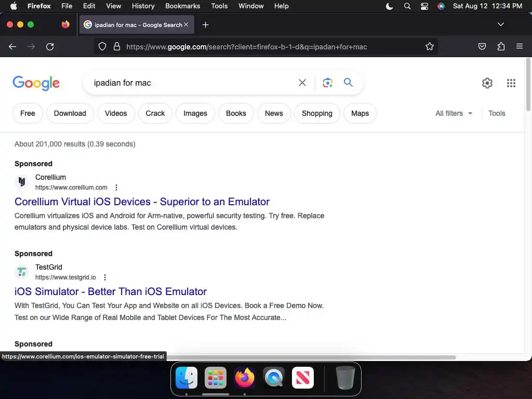
Task: Open the Tools menu in menu bar
Action: pyautogui.click(x=219, y=6)
